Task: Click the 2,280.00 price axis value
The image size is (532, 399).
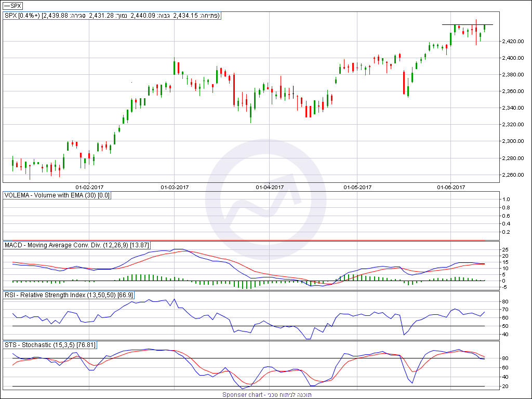Action: (513, 158)
